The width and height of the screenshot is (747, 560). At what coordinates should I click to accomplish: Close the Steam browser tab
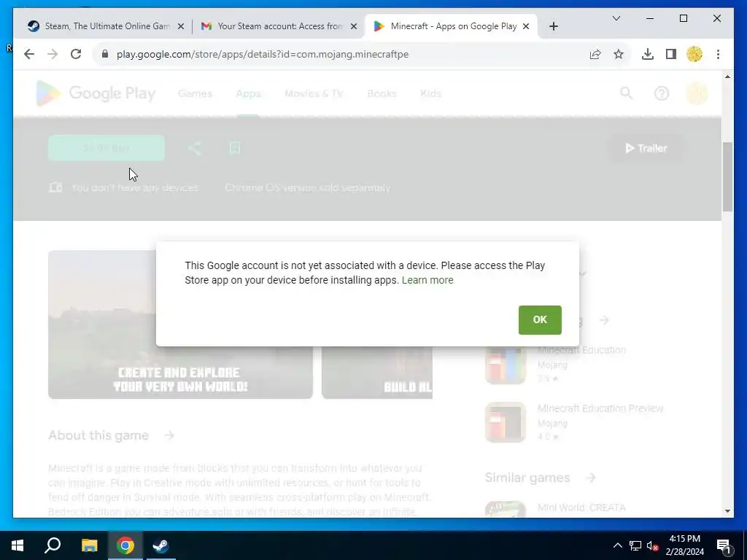pyautogui.click(x=181, y=27)
